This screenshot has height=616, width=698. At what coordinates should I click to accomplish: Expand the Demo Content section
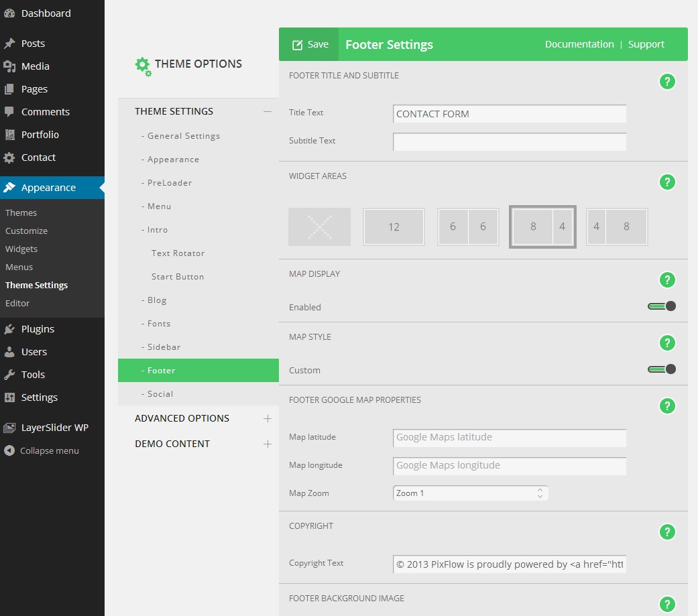point(268,444)
